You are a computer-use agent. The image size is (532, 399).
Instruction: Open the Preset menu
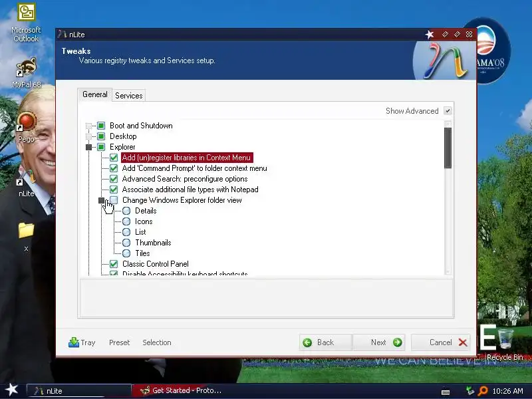point(120,342)
